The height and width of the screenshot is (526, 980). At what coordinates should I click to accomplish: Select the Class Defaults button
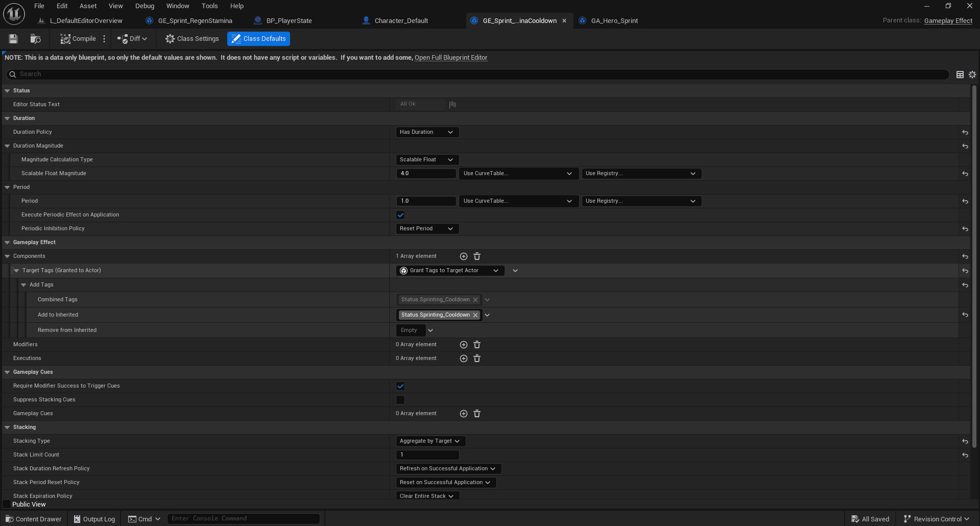[x=258, y=39]
